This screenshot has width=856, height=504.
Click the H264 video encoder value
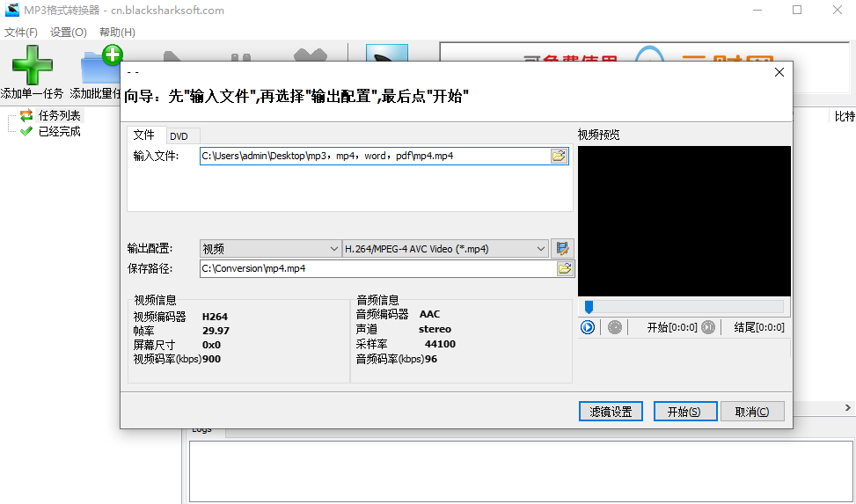[x=215, y=317]
